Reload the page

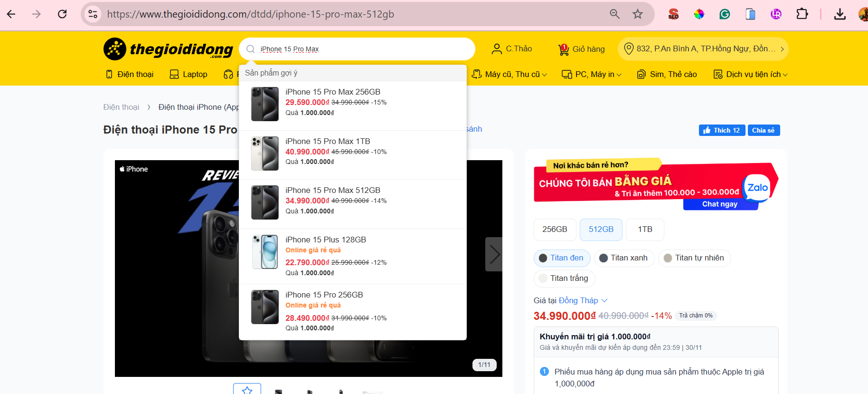click(x=62, y=14)
